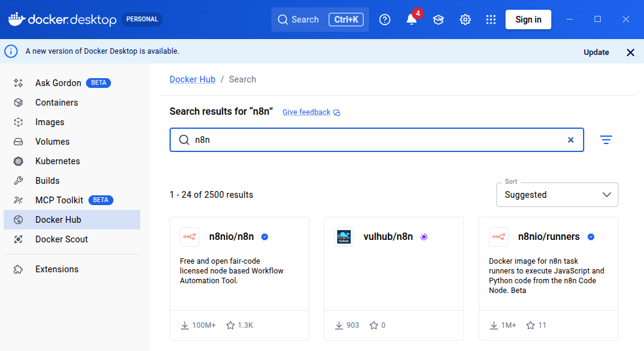644x351 pixels.
Task: Click into the n8n search input field
Action: (377, 140)
